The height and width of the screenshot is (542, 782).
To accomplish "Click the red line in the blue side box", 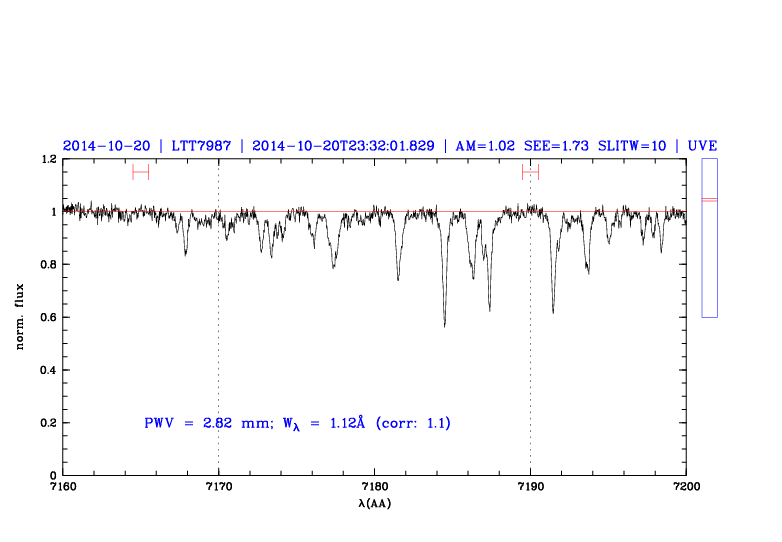I will (709, 200).
